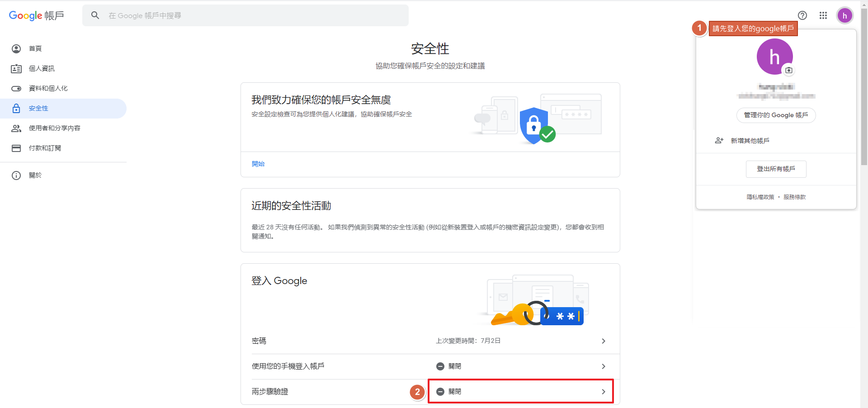Click the 登出所有帳戶 button
868x408 pixels.
pos(776,169)
